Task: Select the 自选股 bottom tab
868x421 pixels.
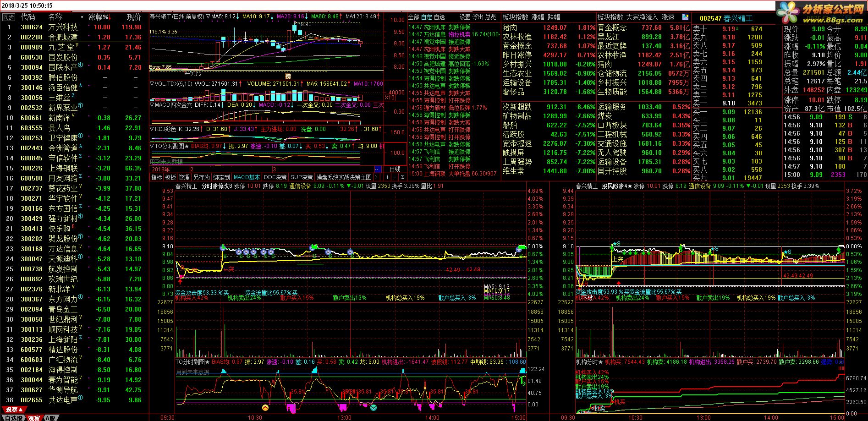Action: coord(13,418)
